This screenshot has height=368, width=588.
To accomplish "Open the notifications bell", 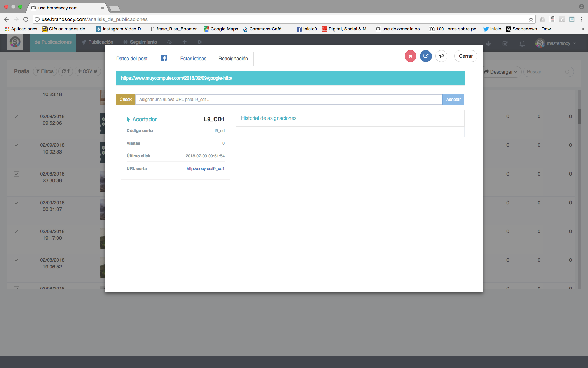I will pyautogui.click(x=522, y=43).
